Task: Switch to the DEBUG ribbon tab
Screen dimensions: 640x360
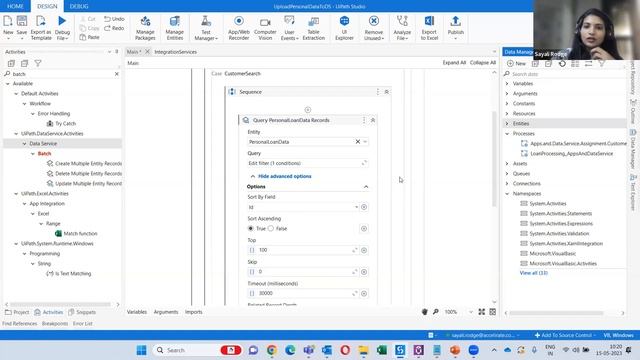Action: [x=79, y=6]
